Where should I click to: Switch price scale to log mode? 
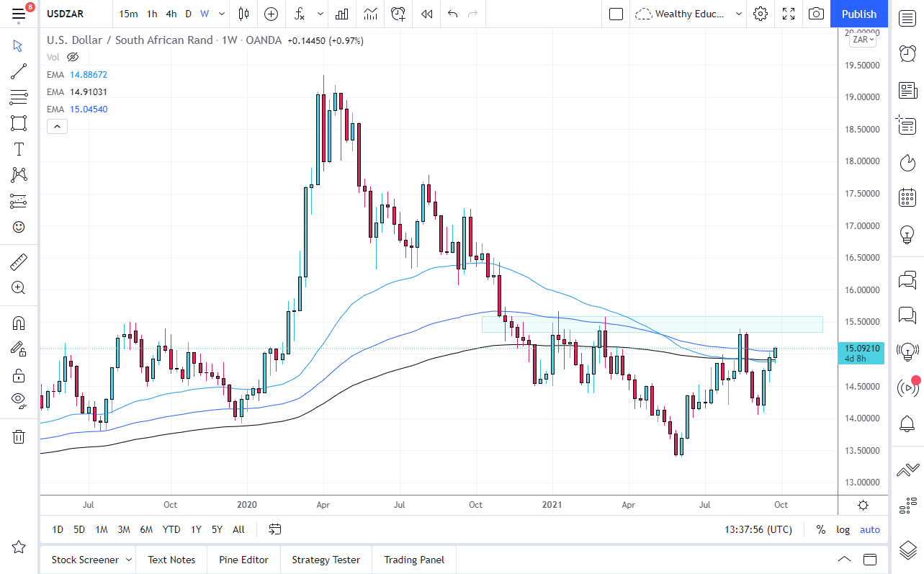coord(843,529)
